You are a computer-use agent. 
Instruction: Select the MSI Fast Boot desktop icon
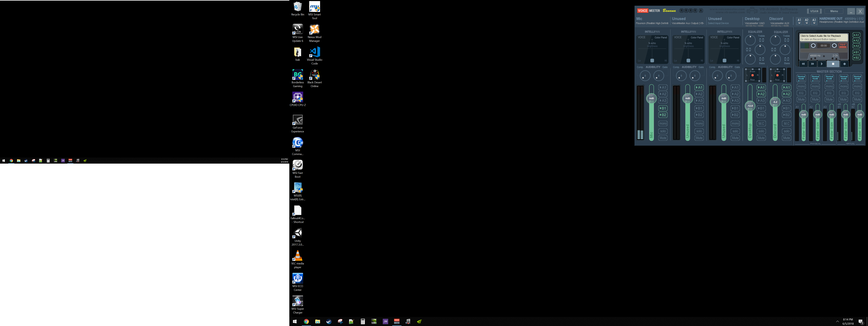click(x=297, y=169)
